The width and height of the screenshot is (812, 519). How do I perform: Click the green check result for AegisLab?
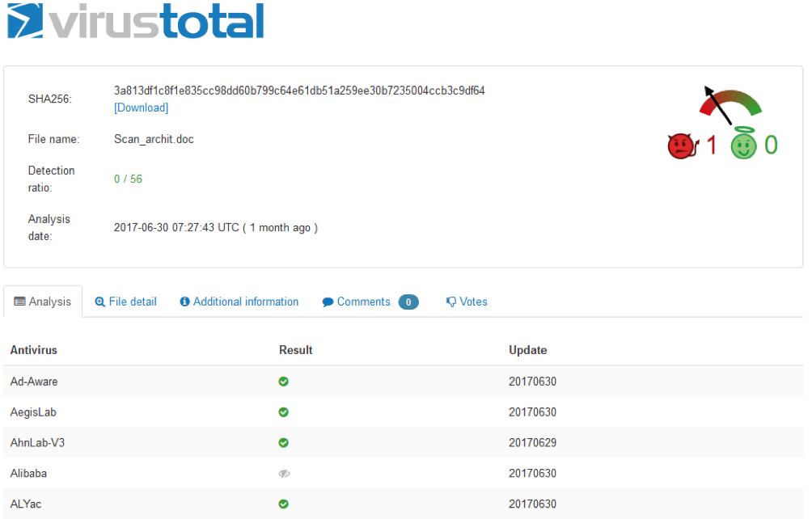point(283,412)
